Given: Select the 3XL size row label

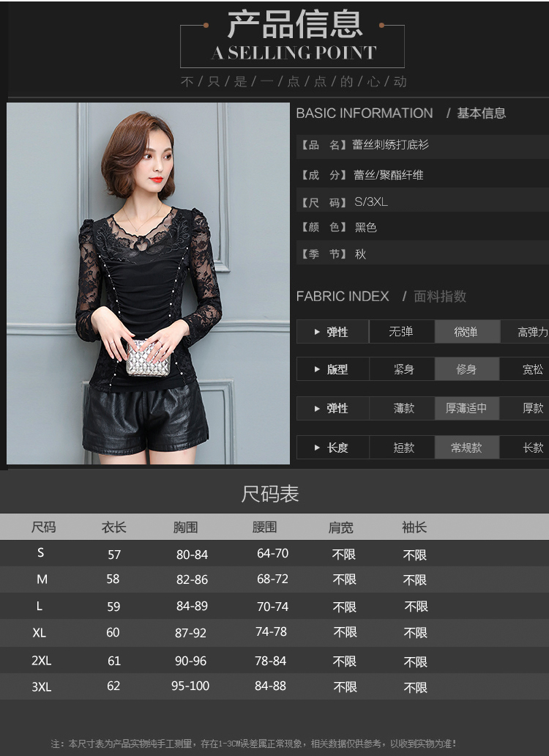Looking at the screenshot, I should (42, 687).
